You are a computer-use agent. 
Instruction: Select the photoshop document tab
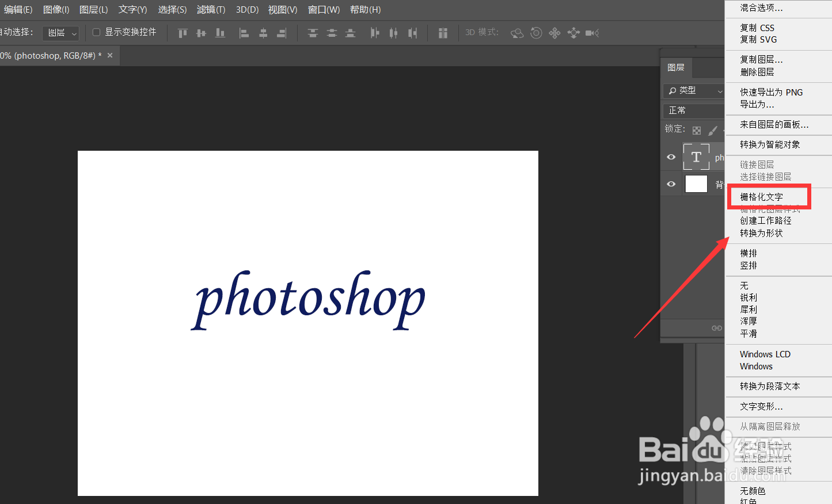click(51, 56)
